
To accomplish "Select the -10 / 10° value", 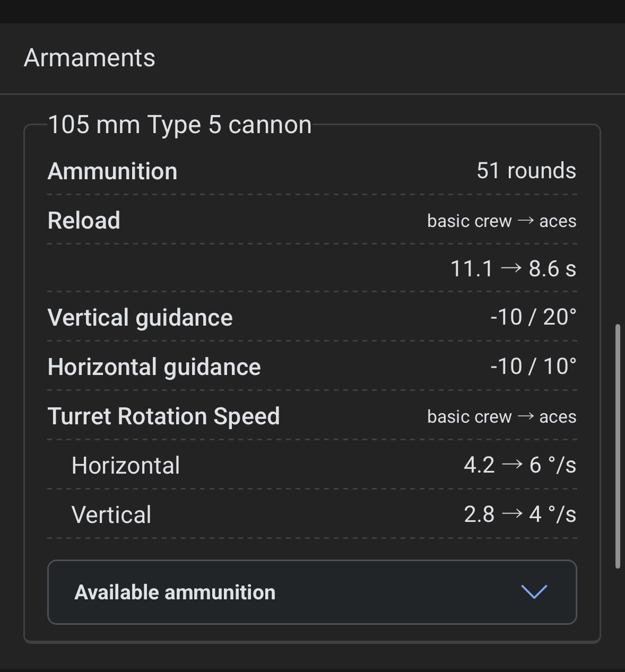I will coord(533,366).
